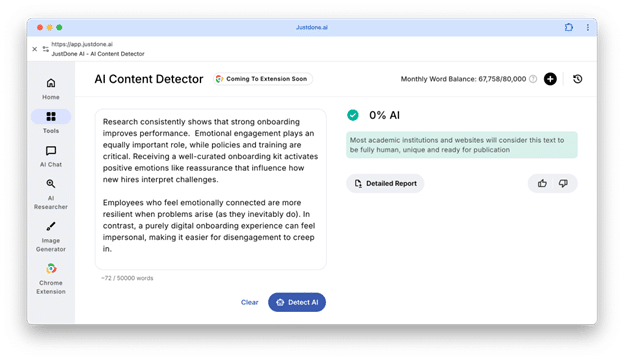Open the browser three-dot menu
Image resolution: width=624 pixels, height=360 pixels.
(x=588, y=27)
